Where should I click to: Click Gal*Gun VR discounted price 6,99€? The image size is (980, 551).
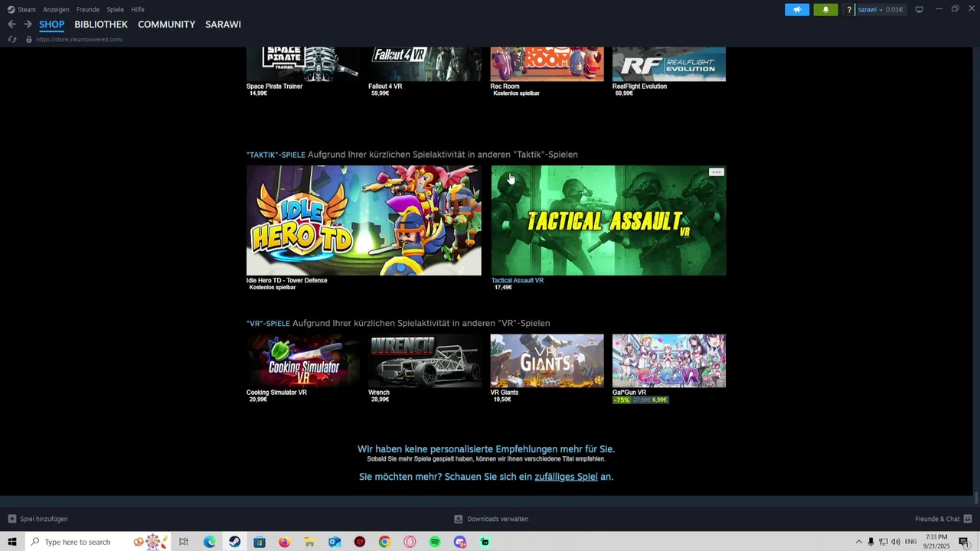[x=659, y=399]
